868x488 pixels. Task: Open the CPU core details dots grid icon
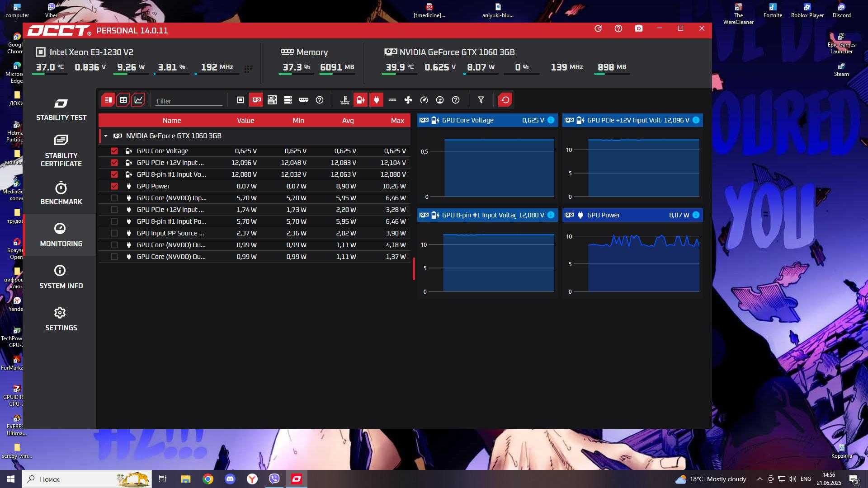(x=248, y=69)
